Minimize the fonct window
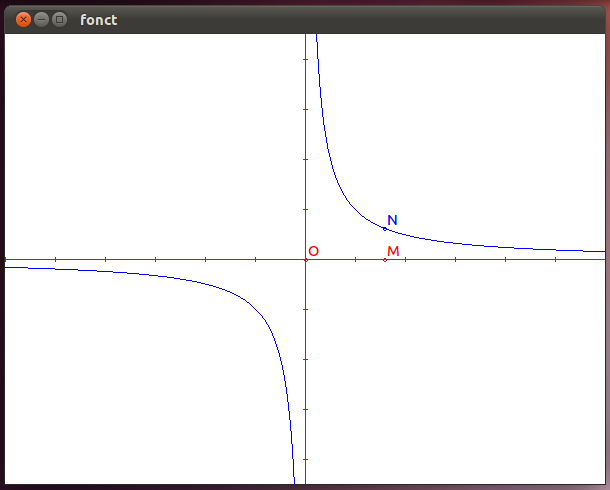 click(41, 19)
